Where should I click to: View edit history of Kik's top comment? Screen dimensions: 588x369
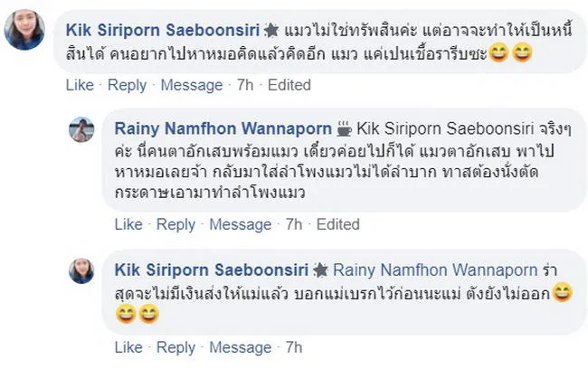(x=289, y=85)
